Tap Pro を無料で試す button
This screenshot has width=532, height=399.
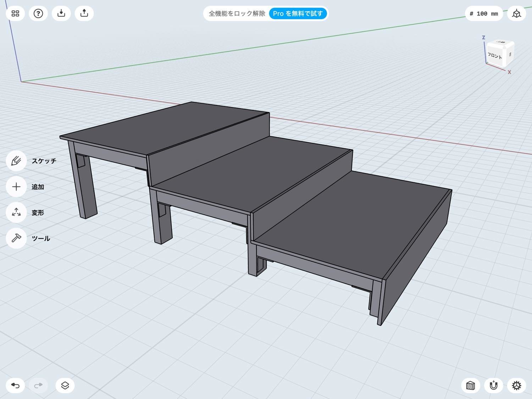coord(298,13)
